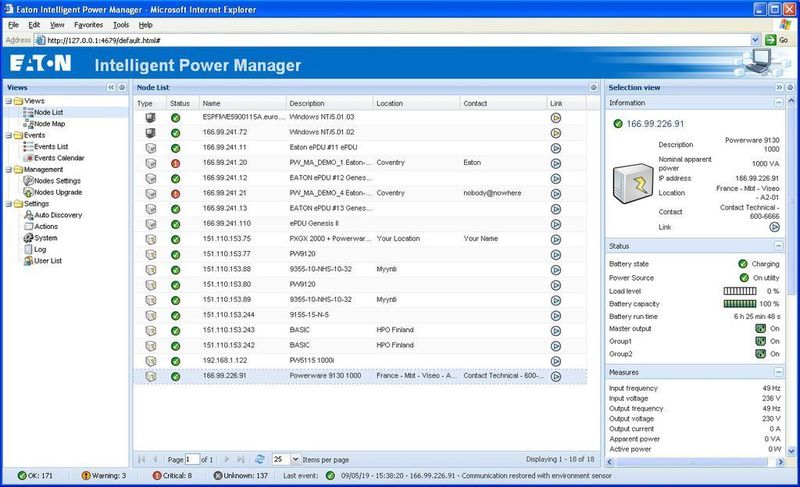Click Master output outlet icon
This screenshot has height=487, width=800.
760,328
